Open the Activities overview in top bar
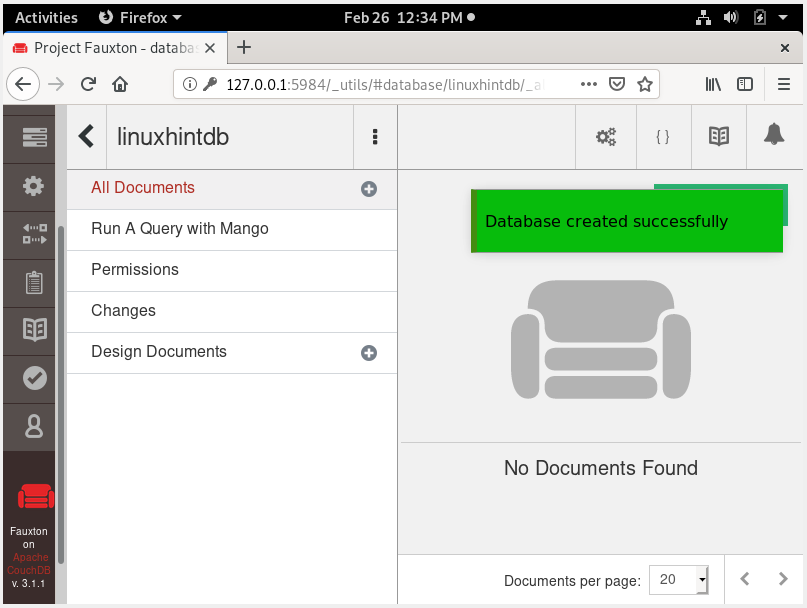The image size is (807, 608). tap(46, 17)
